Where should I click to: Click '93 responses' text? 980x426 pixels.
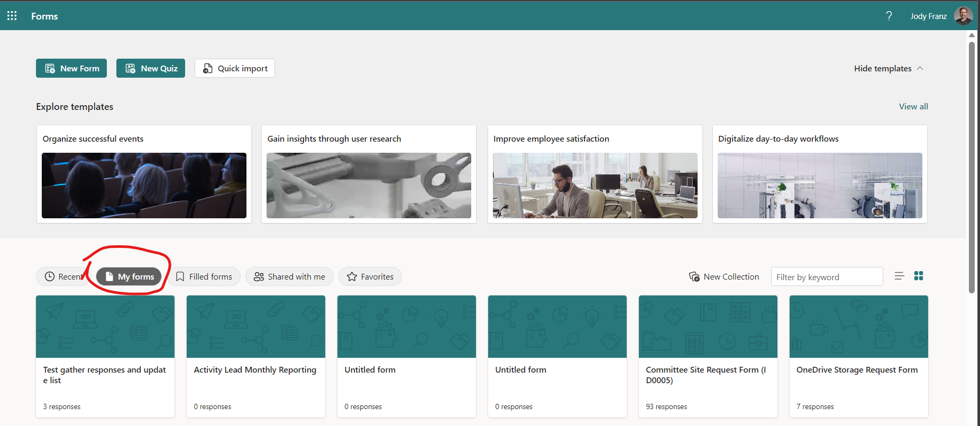[x=666, y=406]
